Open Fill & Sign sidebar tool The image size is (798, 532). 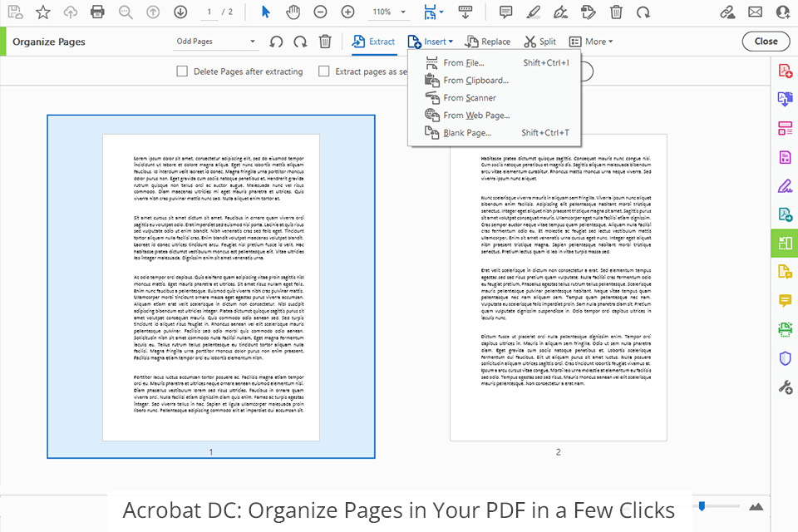pyautogui.click(x=785, y=186)
